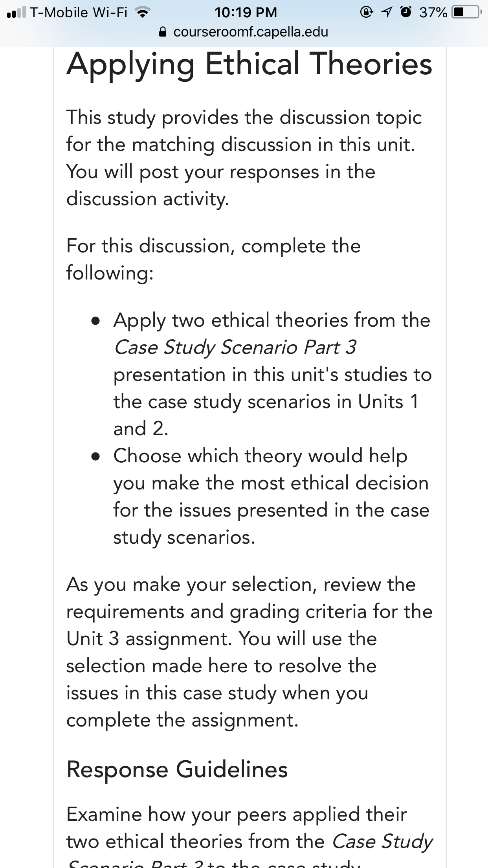
Task: Tap the battery level icon
Action: pyautogui.click(x=466, y=12)
